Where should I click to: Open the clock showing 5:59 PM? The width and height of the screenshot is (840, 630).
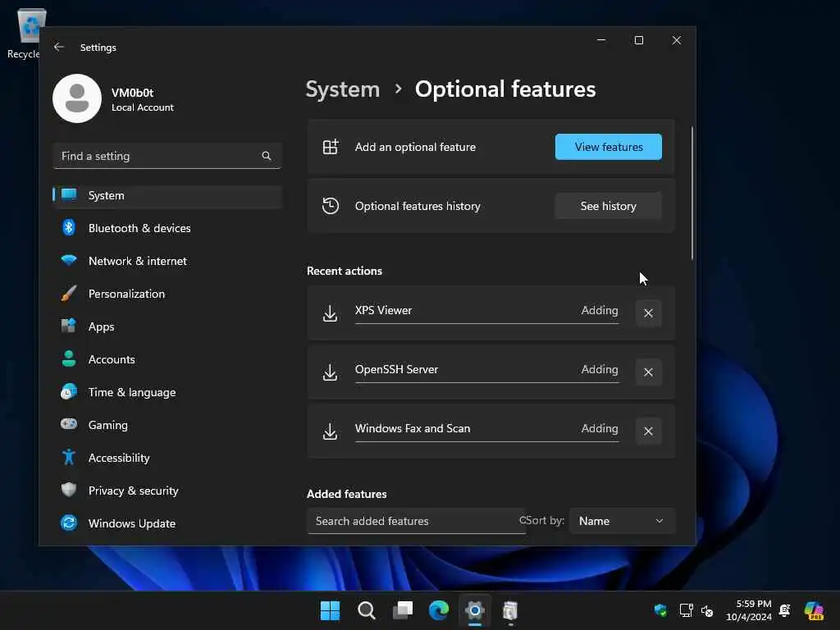click(749, 610)
